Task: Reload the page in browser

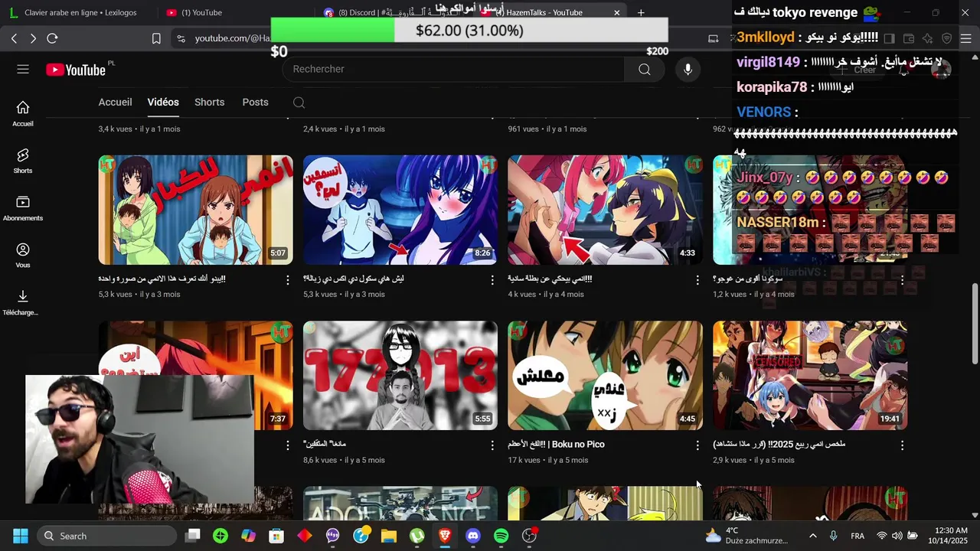Action: [x=52, y=38]
